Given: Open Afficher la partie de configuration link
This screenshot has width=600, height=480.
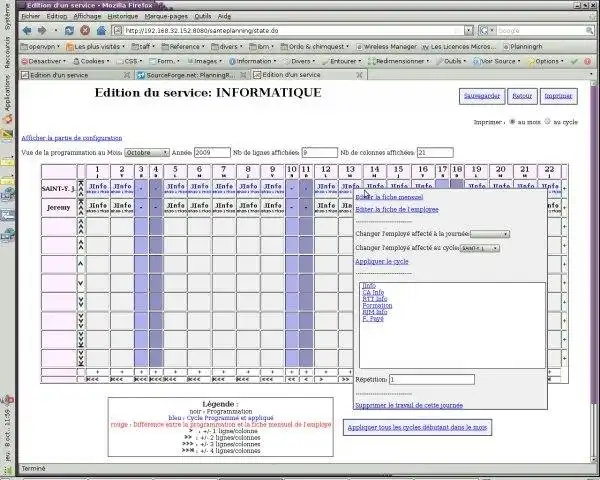Looking at the screenshot, I should point(72,138).
